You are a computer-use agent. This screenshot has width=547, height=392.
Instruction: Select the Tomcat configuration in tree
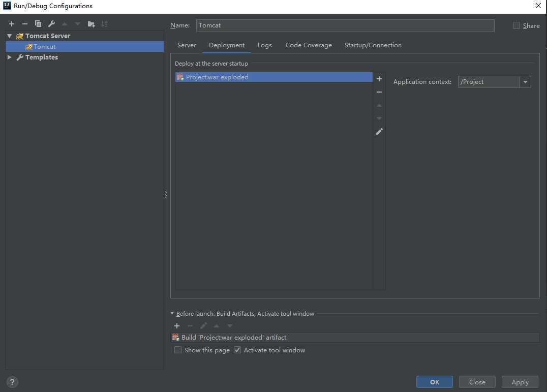coord(85,47)
